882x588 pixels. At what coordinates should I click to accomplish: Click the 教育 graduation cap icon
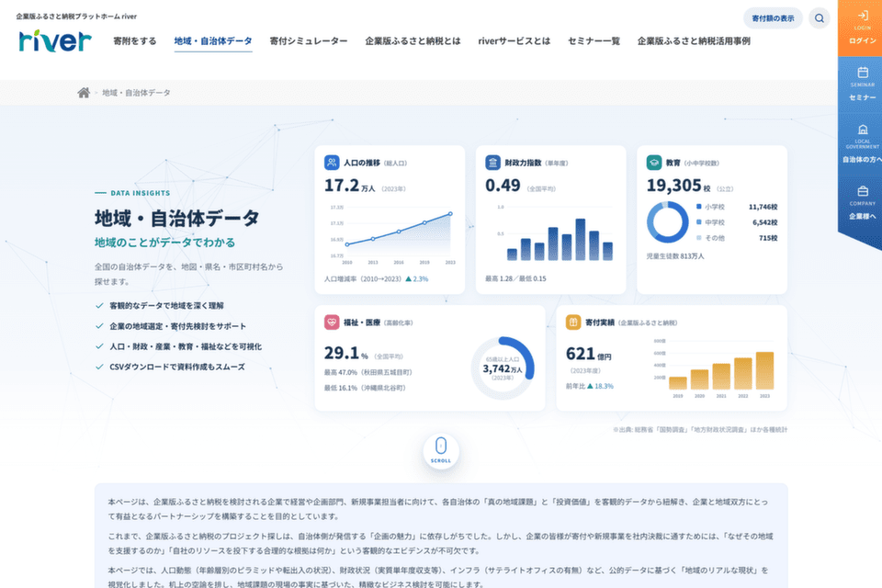point(653,163)
